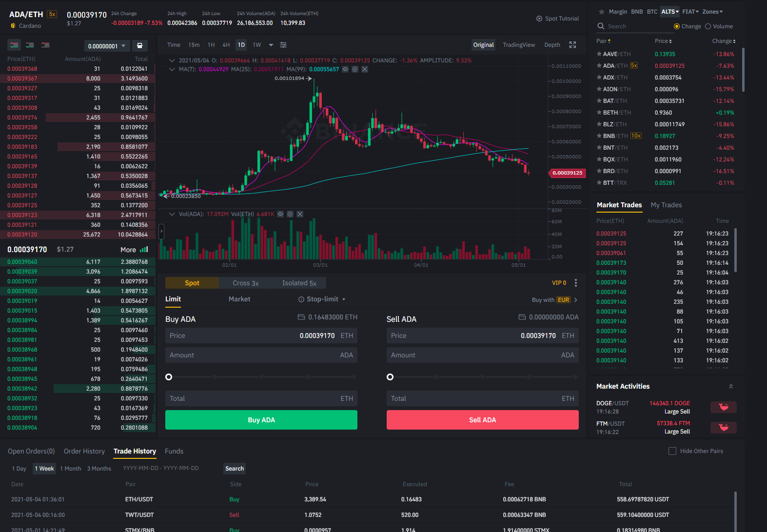The width and height of the screenshot is (767, 532).
Task: Switch to the Market order tab
Action: pyautogui.click(x=239, y=299)
